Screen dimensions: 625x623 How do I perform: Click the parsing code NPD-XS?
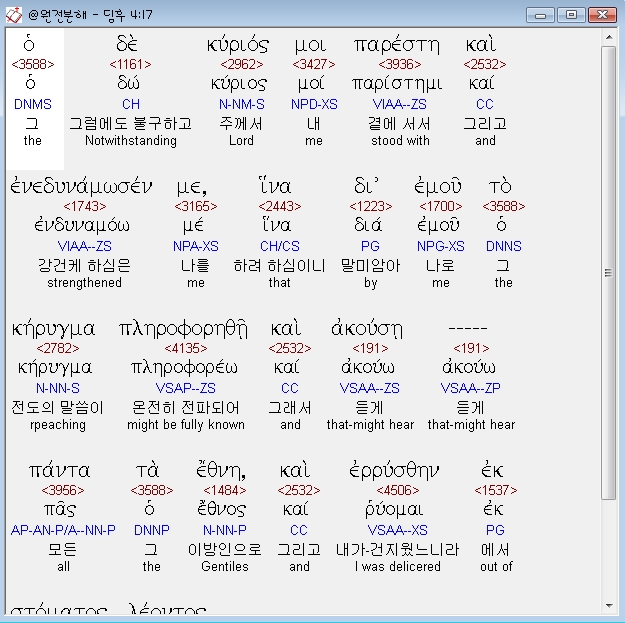[314, 104]
